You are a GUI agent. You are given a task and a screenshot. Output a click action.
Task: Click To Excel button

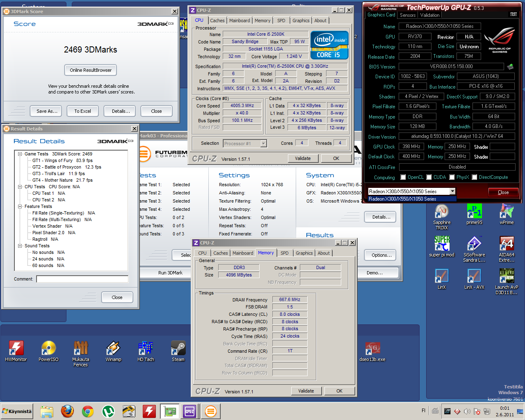83,111
